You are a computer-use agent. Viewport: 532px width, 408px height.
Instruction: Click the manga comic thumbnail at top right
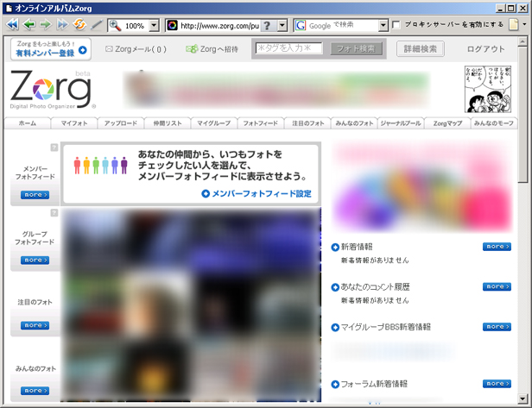coord(488,89)
